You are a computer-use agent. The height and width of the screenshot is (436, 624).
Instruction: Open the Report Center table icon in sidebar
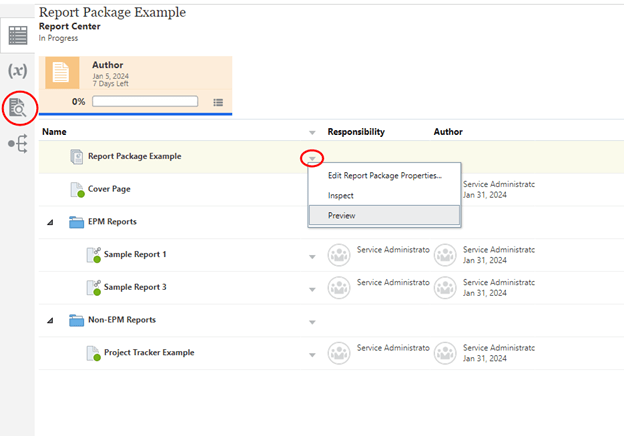pyautogui.click(x=17, y=35)
